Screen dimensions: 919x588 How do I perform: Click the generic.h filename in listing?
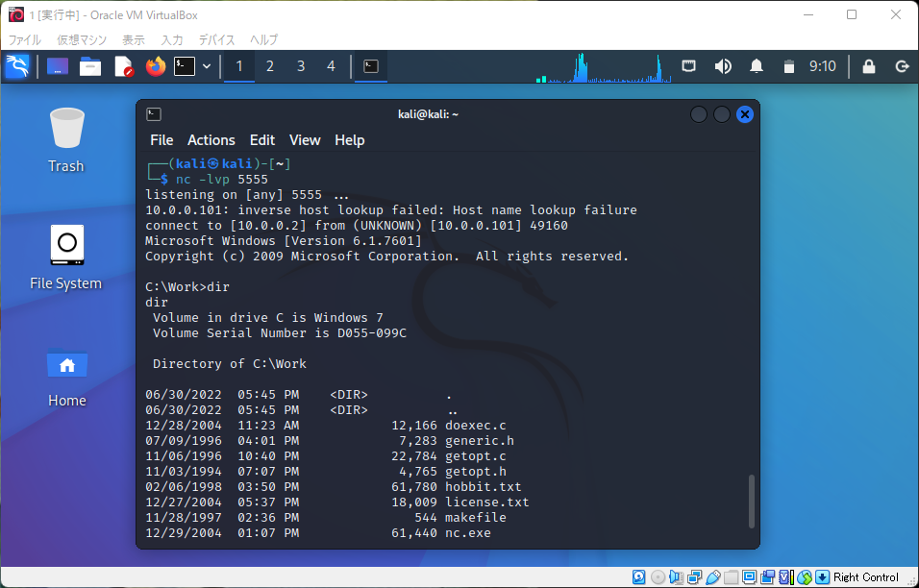coord(480,440)
